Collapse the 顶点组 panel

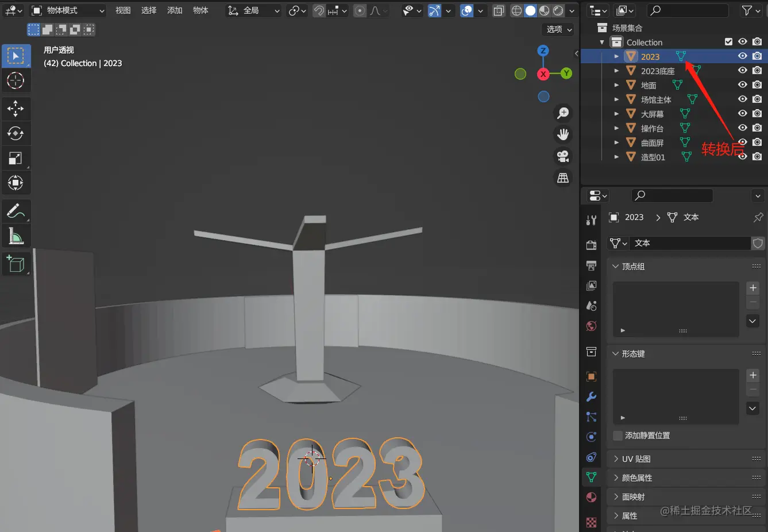coord(615,267)
